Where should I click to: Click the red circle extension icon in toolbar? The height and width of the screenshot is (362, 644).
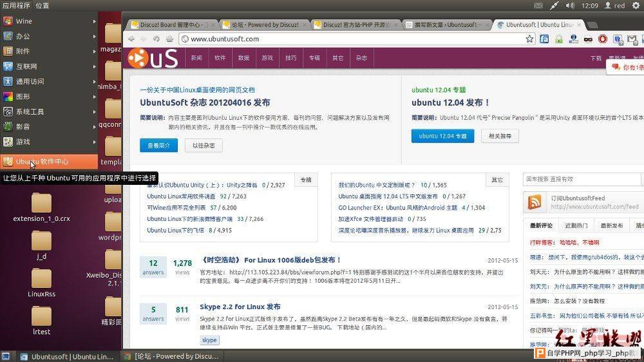pos(603,39)
